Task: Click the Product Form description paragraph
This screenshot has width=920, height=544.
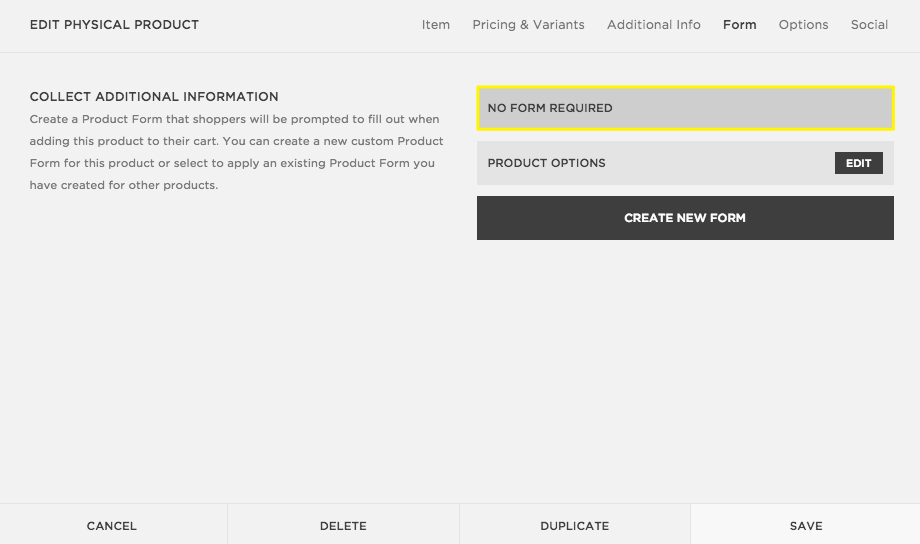Action: [236, 152]
